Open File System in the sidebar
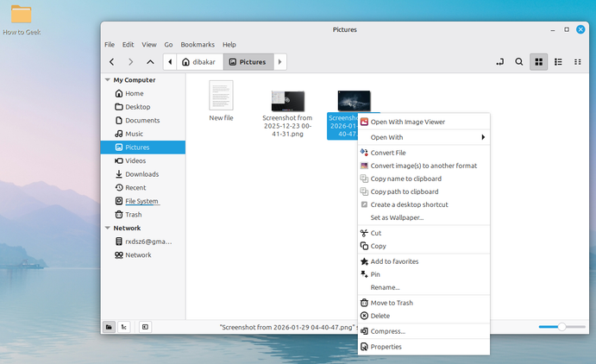Viewport: 596px width, 364px height. tap(143, 201)
